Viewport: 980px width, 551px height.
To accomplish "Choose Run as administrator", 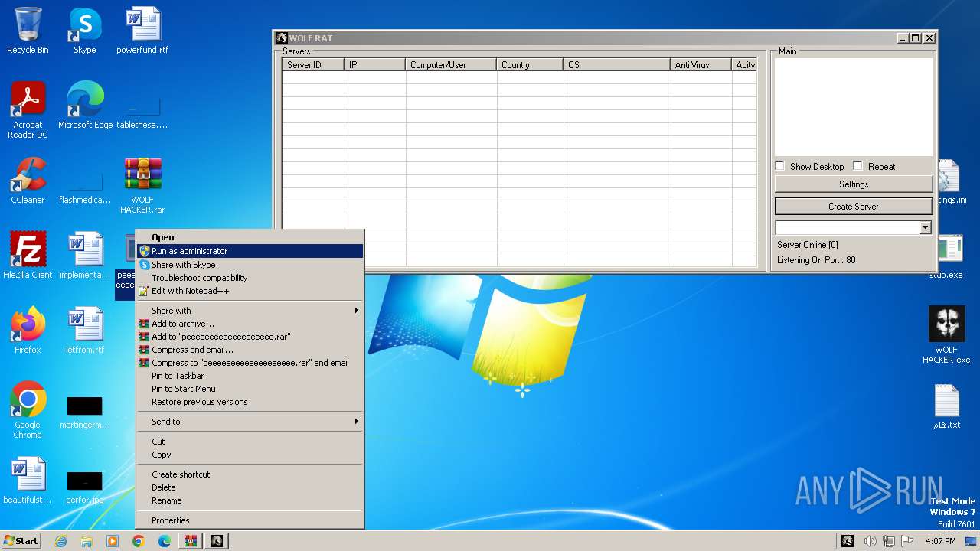I will click(x=250, y=251).
